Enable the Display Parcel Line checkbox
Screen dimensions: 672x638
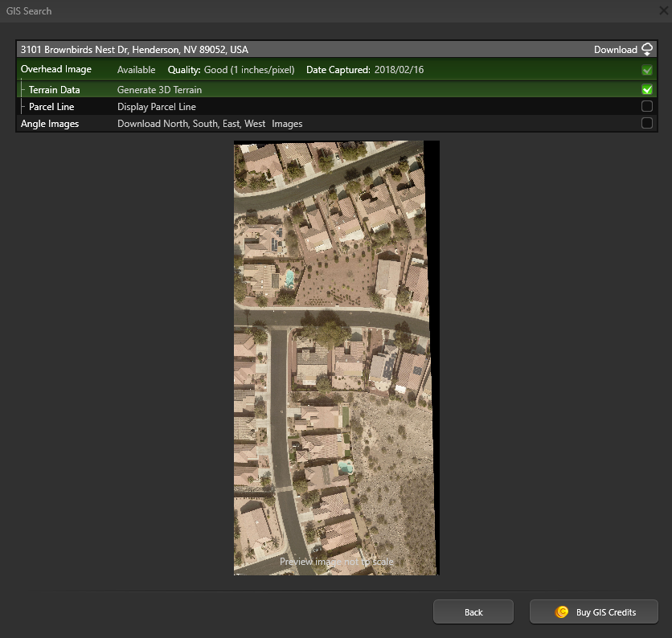(646, 106)
